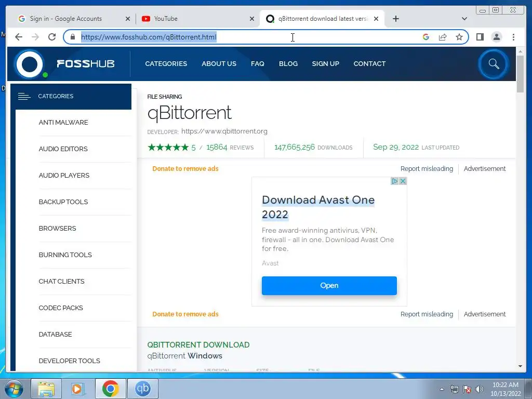Open the ANTI MALWARE category
Screen dimensions: 532x399
[x=63, y=123]
